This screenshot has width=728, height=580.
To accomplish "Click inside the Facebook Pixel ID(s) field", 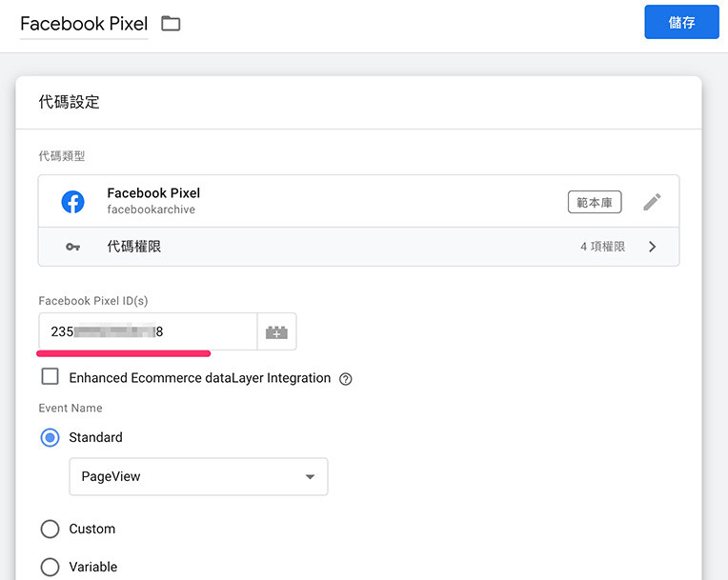I will click(148, 332).
